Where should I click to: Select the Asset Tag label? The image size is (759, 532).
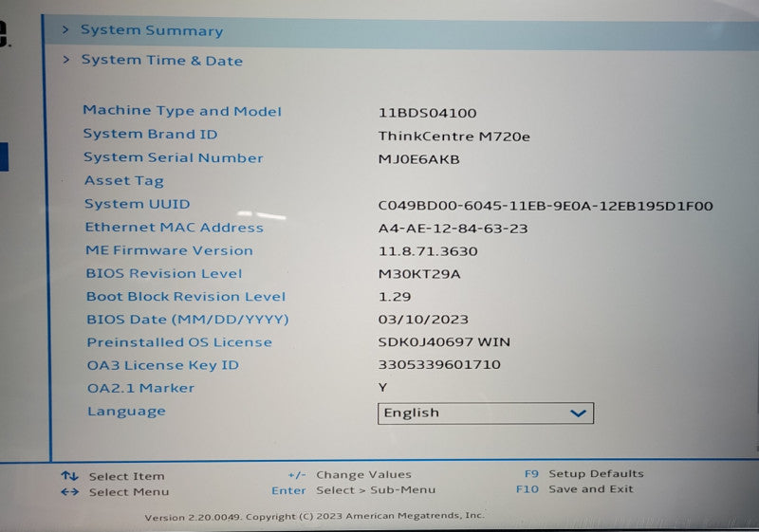click(124, 181)
